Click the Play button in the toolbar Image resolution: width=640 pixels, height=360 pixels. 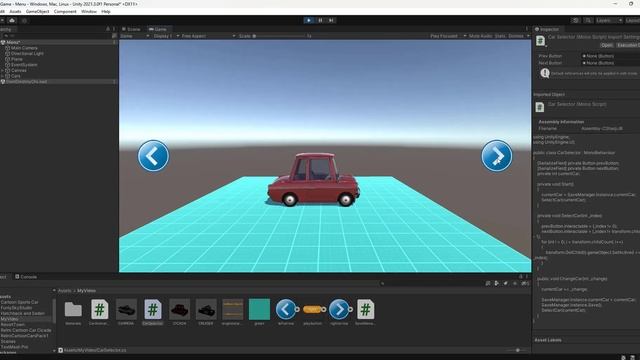pyautogui.click(x=309, y=20)
